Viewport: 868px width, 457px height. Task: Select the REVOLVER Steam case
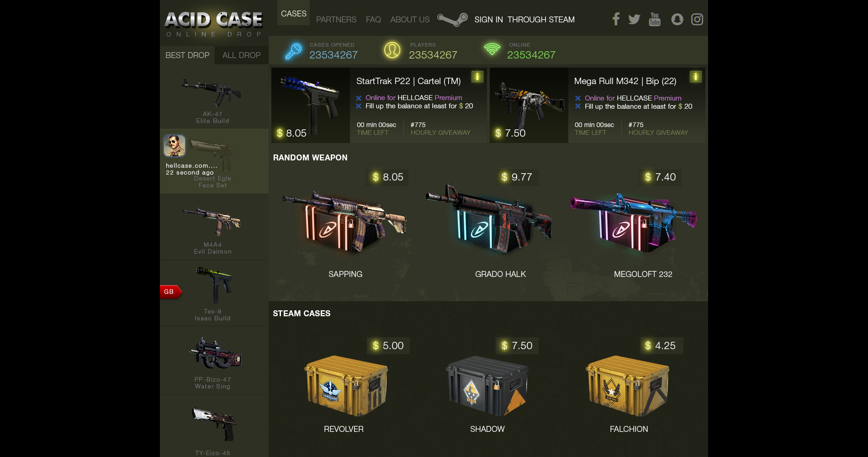coord(345,386)
